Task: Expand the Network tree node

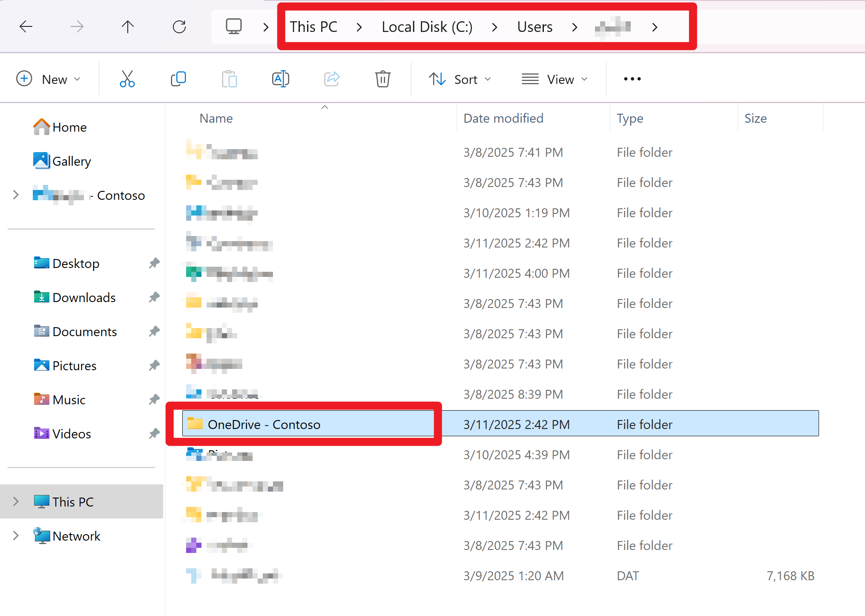Action: [16, 535]
